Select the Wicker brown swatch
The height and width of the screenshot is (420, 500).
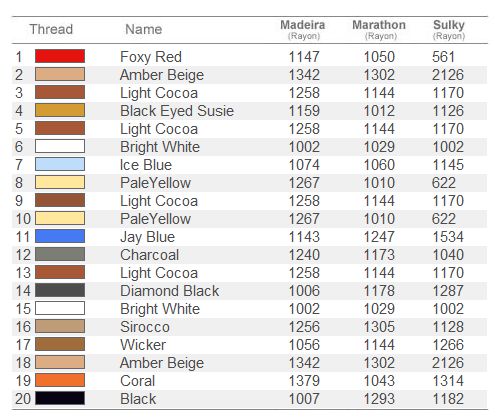click(60, 344)
